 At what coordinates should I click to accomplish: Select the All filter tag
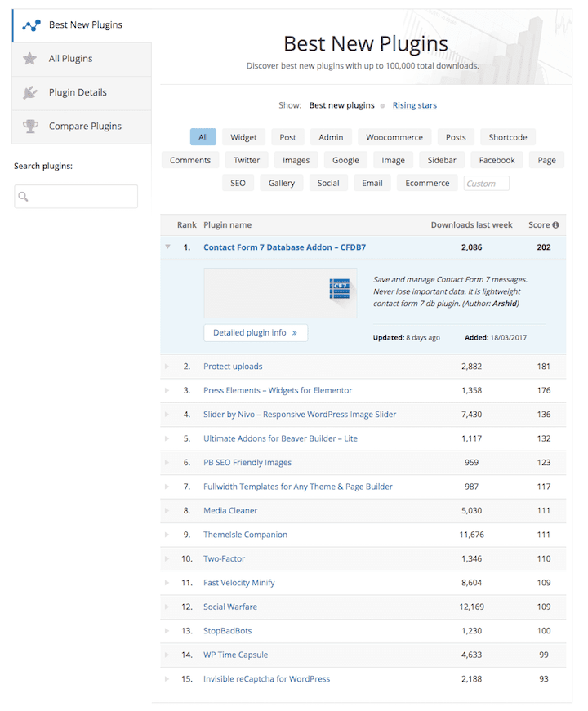click(x=203, y=137)
